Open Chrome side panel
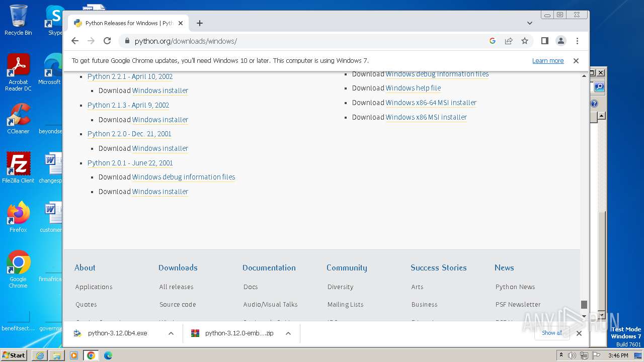Image resolution: width=644 pixels, height=362 pixels. [544, 41]
